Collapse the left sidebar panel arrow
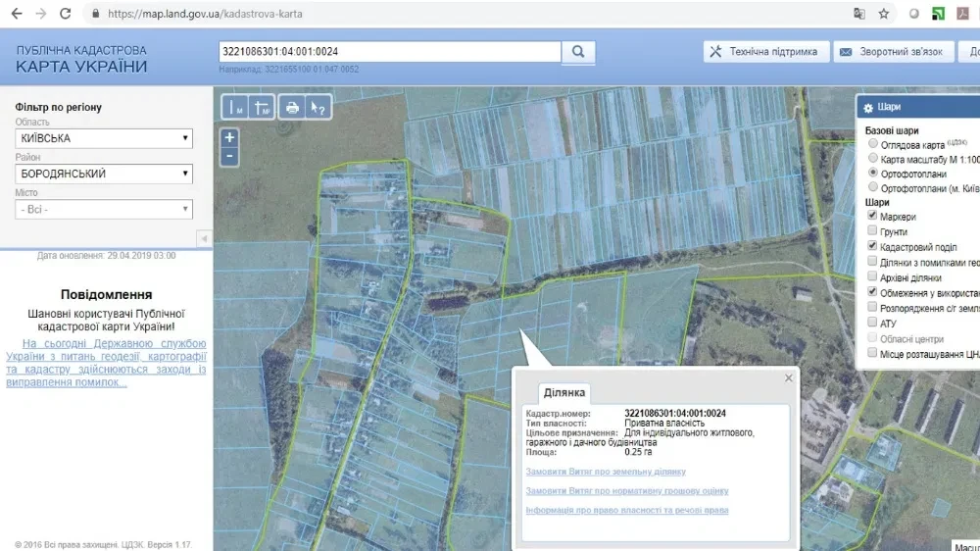 (205, 239)
